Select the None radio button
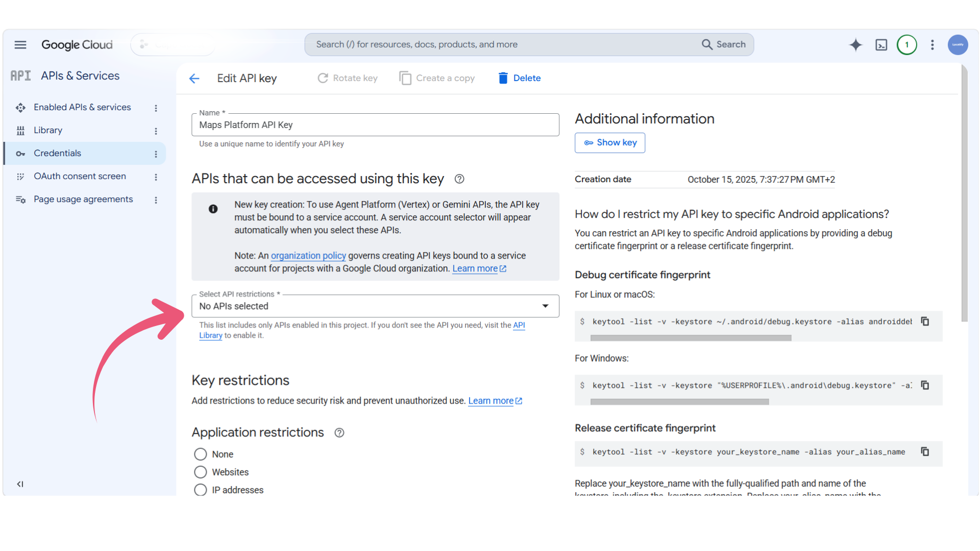980x551 pixels. pos(201,455)
